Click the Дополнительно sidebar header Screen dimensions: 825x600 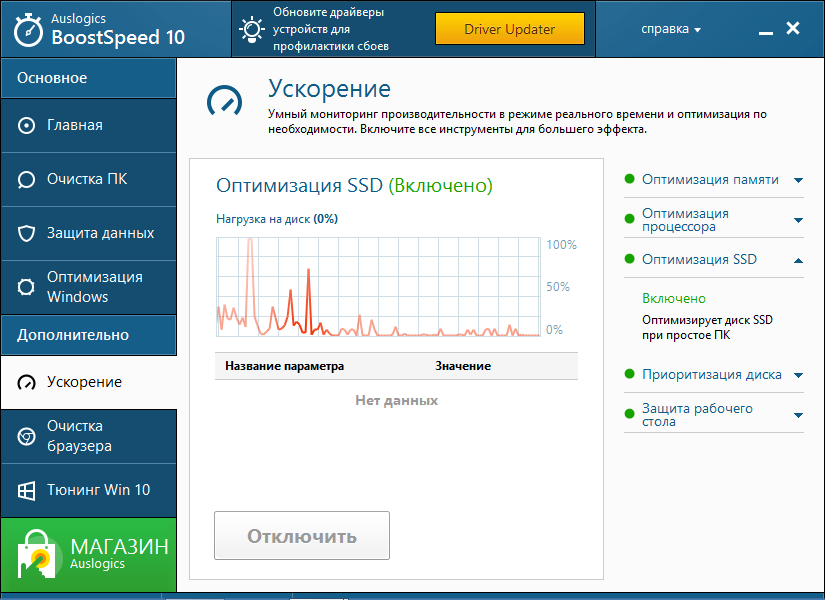pyautogui.click(x=88, y=335)
